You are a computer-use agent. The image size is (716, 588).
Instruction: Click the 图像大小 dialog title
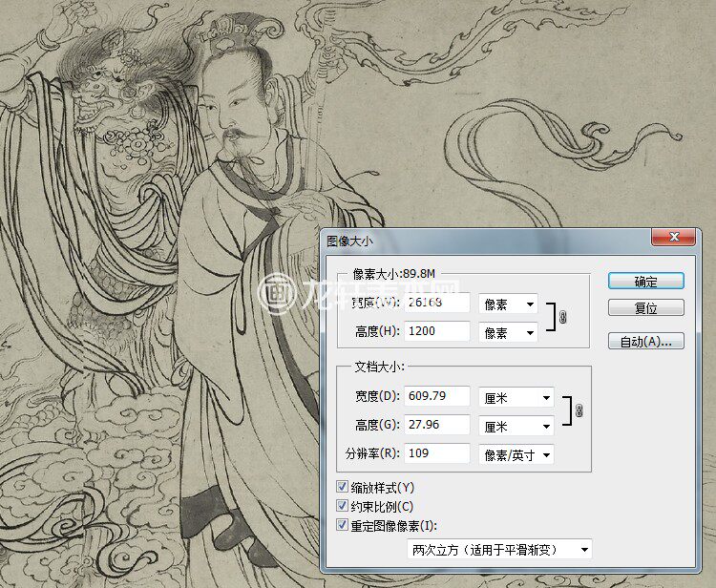[x=349, y=241]
